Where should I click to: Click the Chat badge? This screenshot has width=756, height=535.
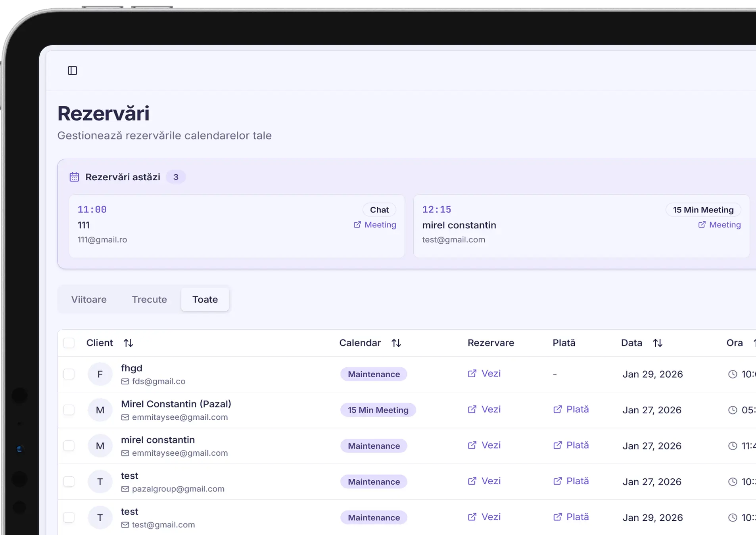pos(379,210)
